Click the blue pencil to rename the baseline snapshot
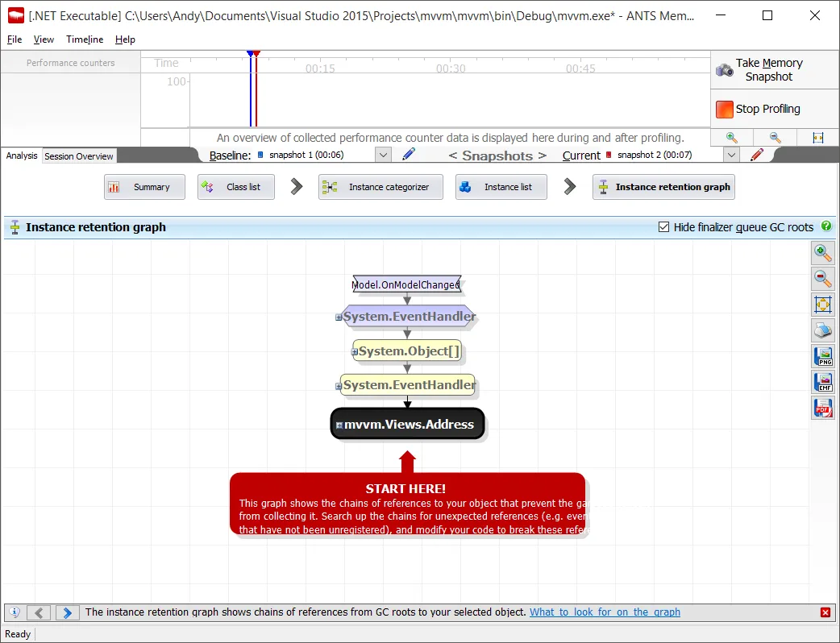The image size is (840, 643). pyautogui.click(x=408, y=155)
